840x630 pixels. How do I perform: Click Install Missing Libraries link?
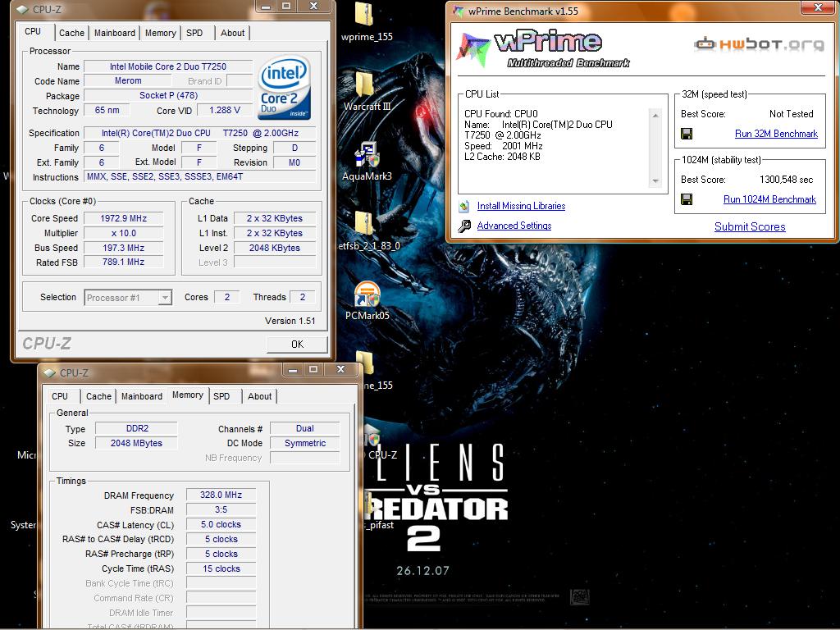point(521,206)
